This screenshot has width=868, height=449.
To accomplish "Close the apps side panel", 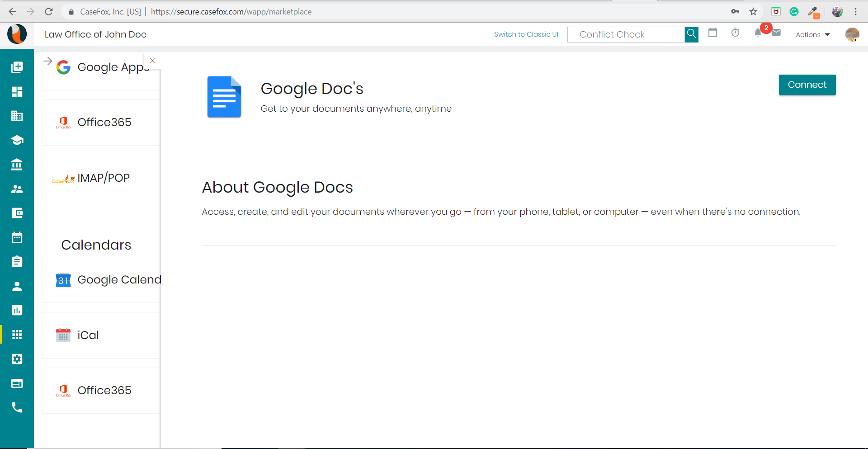I will [153, 61].
